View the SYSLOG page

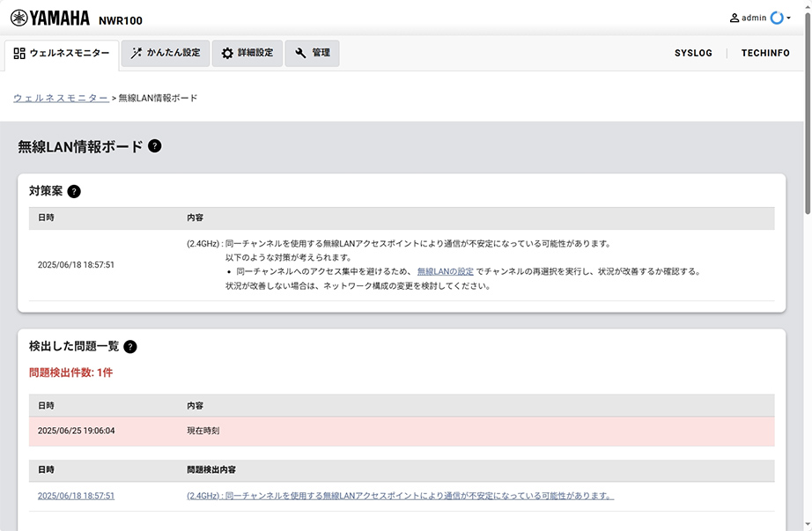click(x=694, y=53)
